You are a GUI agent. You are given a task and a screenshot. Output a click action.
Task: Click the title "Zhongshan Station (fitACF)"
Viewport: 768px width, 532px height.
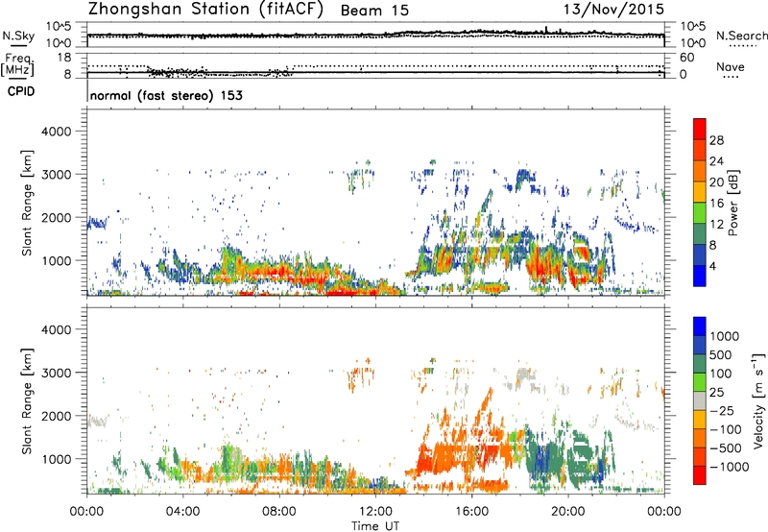point(205,9)
